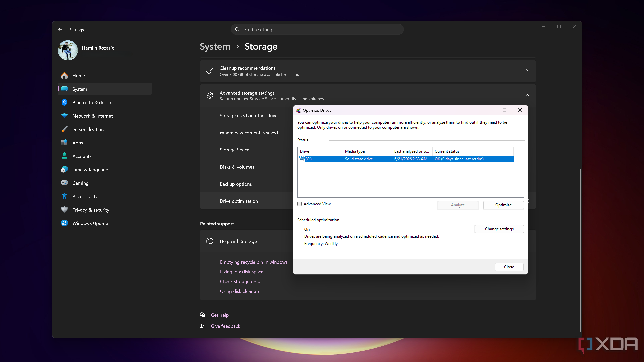This screenshot has height=362, width=644.
Task: Open Emptying recycle bin in windows link
Action: (x=254, y=262)
